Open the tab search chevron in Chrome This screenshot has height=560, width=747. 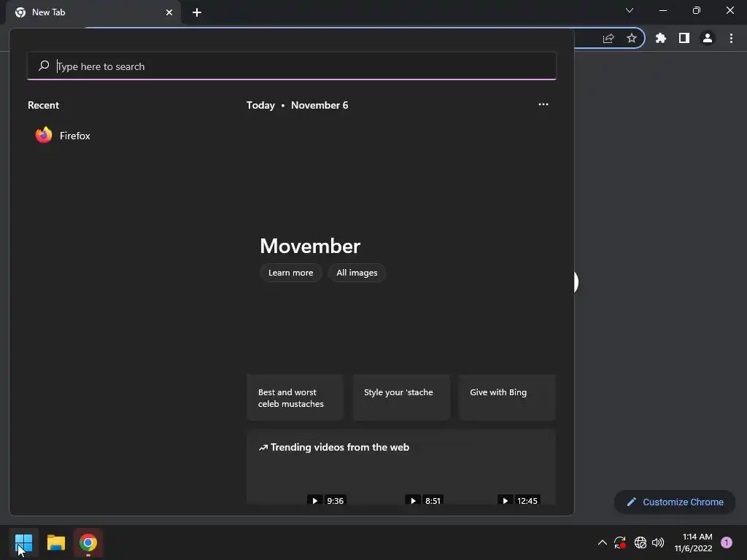pos(630,10)
